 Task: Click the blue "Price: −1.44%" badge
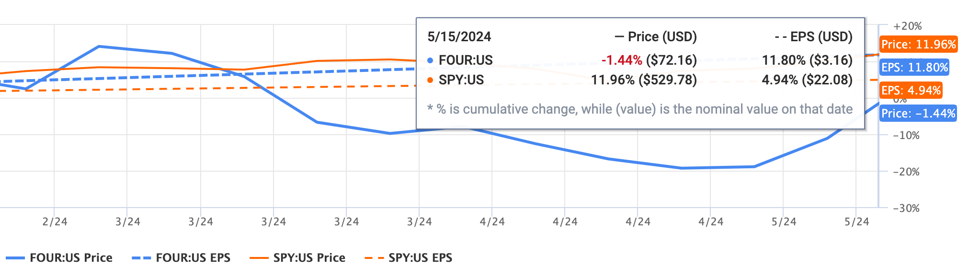coord(918,114)
